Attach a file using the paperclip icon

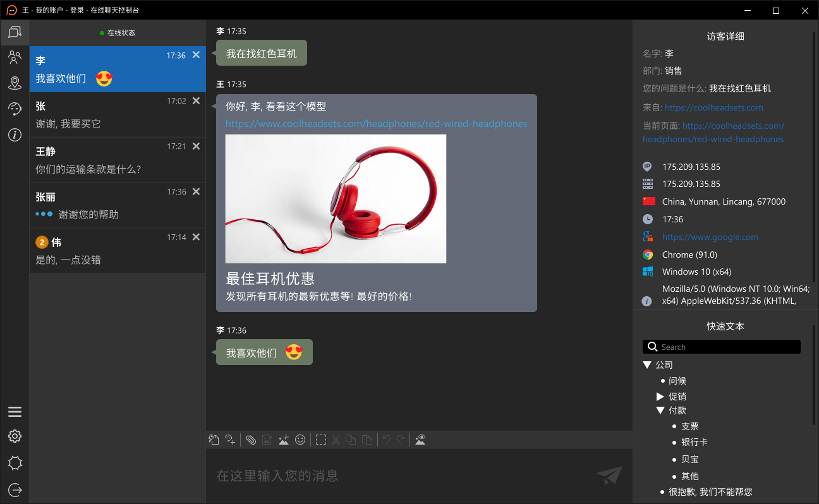[251, 439]
